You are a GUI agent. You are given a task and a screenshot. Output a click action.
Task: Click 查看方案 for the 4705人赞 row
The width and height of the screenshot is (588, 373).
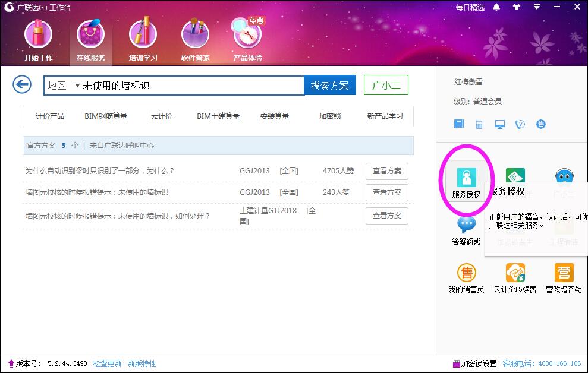pyautogui.click(x=386, y=171)
